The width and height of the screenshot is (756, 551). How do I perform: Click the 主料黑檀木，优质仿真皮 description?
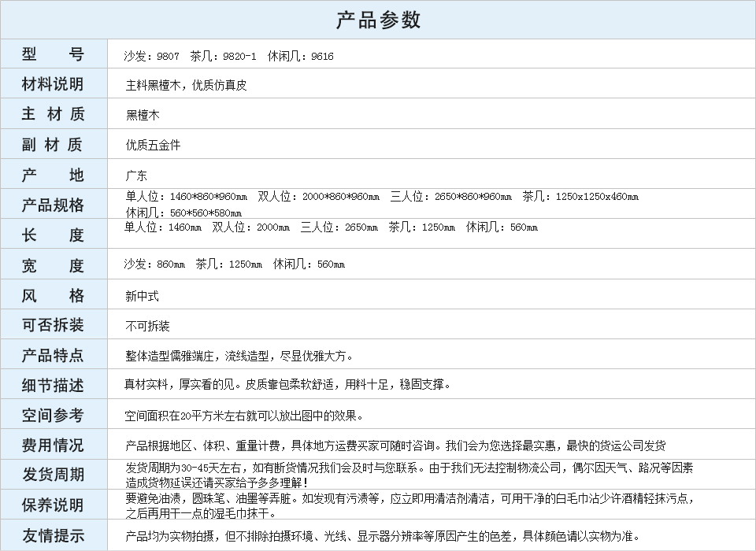(x=186, y=85)
